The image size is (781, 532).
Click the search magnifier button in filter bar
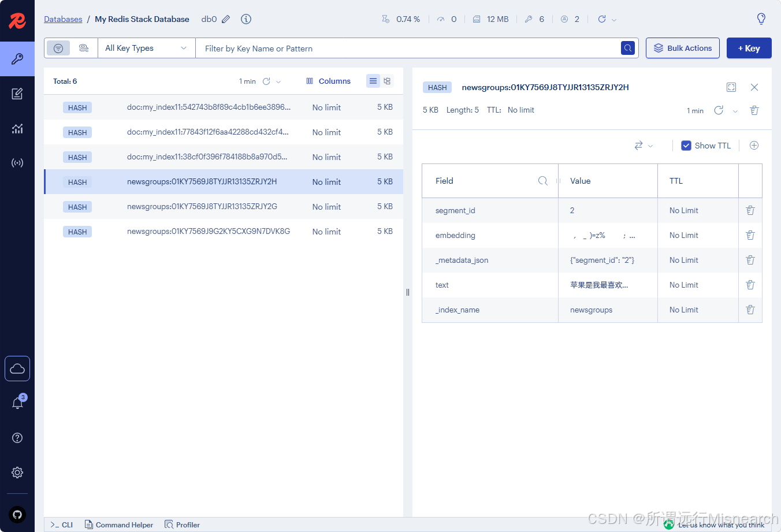tap(628, 48)
